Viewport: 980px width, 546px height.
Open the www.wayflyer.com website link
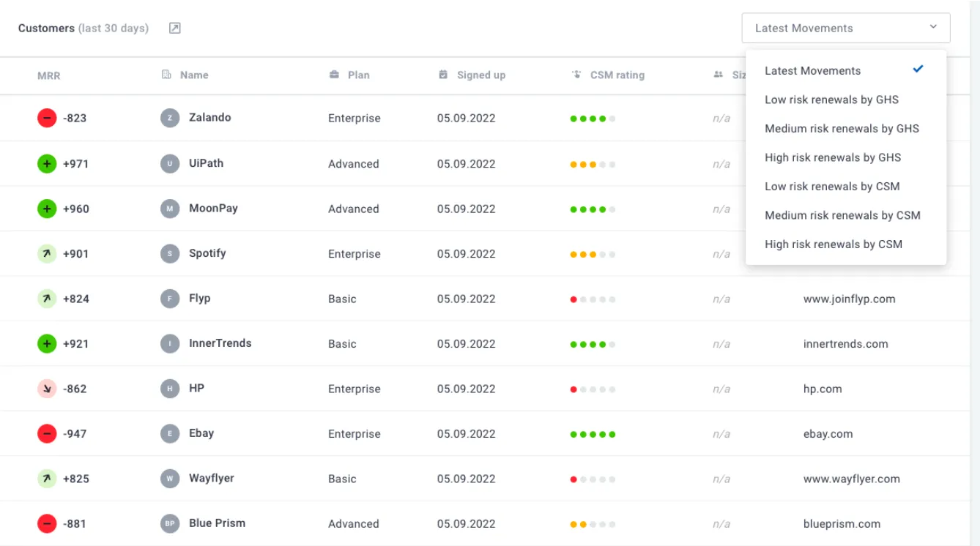(852, 479)
